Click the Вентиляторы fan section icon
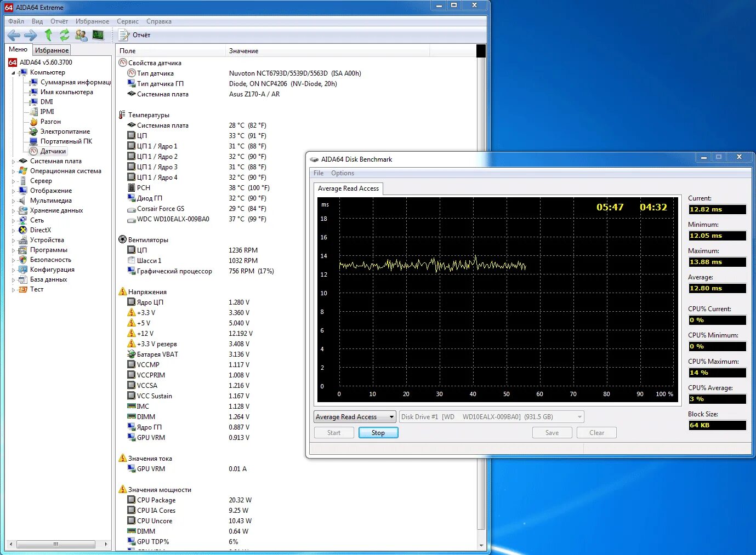756x555 pixels. pos(123,240)
